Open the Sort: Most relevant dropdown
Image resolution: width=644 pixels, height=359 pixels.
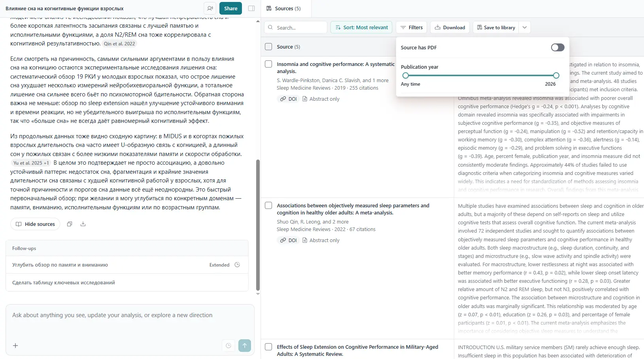click(x=361, y=27)
